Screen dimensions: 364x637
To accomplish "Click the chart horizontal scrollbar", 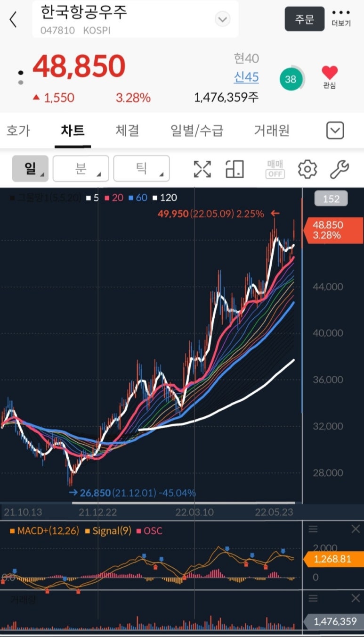I will coord(184,503).
